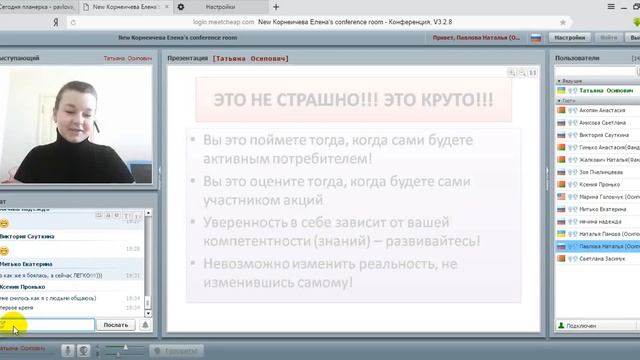The width and height of the screenshot is (640, 360).
Task: Collapse users panel using right splitter handle
Action: (547, 179)
